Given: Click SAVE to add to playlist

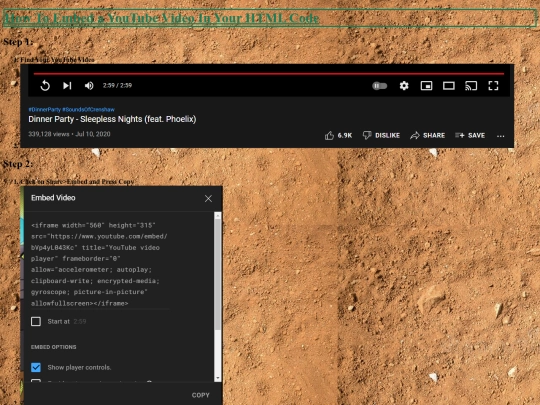Looking at the screenshot, I should pos(470,135).
